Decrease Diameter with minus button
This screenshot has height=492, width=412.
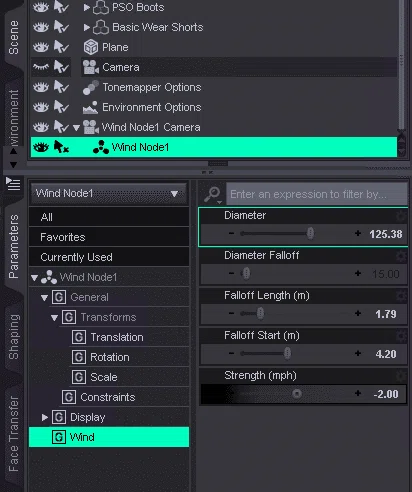click(x=231, y=233)
